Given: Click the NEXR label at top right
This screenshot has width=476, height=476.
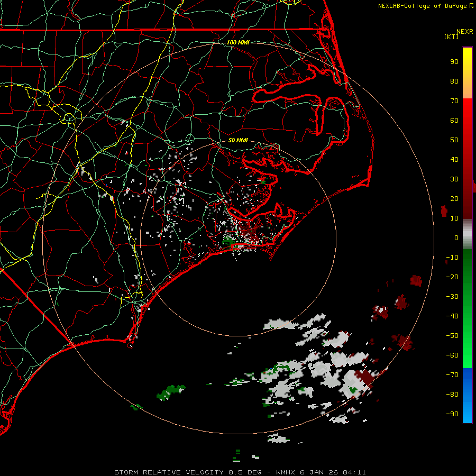Looking at the screenshot, I should (x=465, y=32).
